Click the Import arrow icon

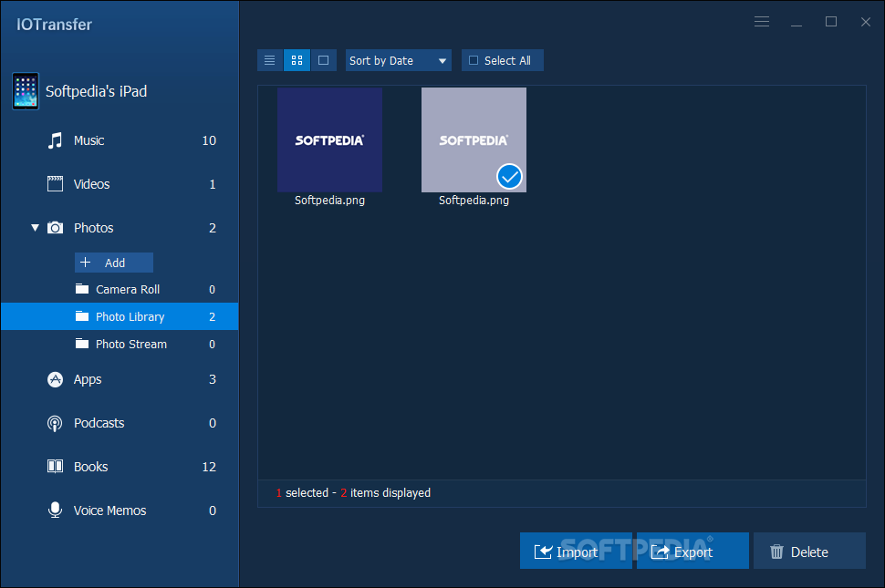coord(543,552)
